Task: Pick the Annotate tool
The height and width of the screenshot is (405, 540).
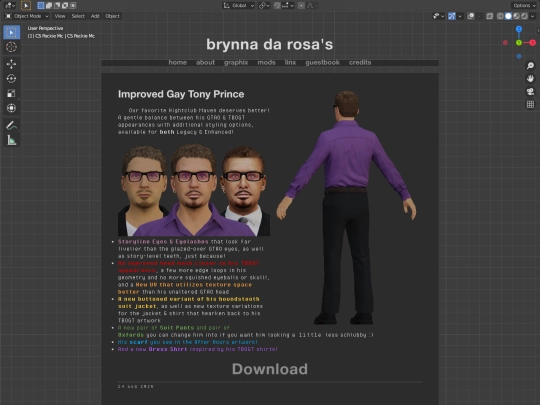Action: pos(11,125)
